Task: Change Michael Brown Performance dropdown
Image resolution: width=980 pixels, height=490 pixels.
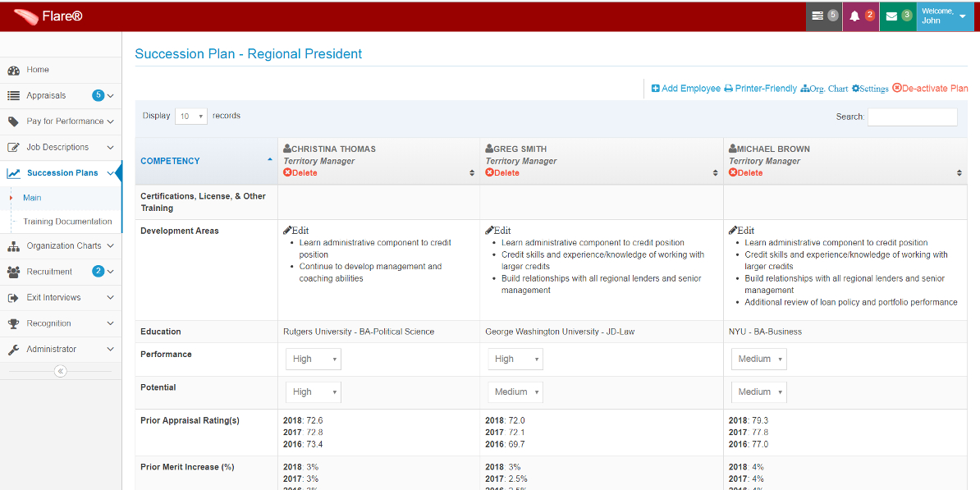Action: coord(758,359)
